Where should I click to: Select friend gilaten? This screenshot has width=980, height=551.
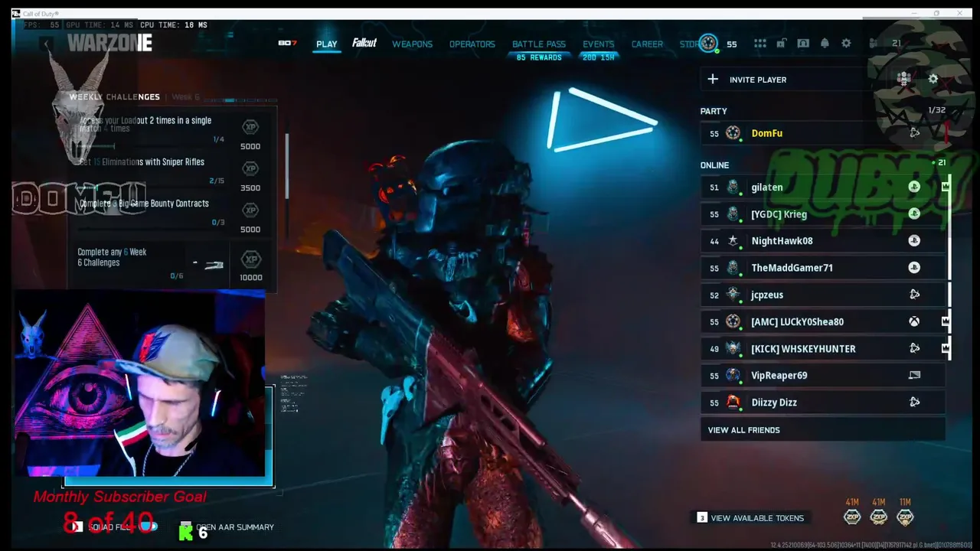click(823, 187)
